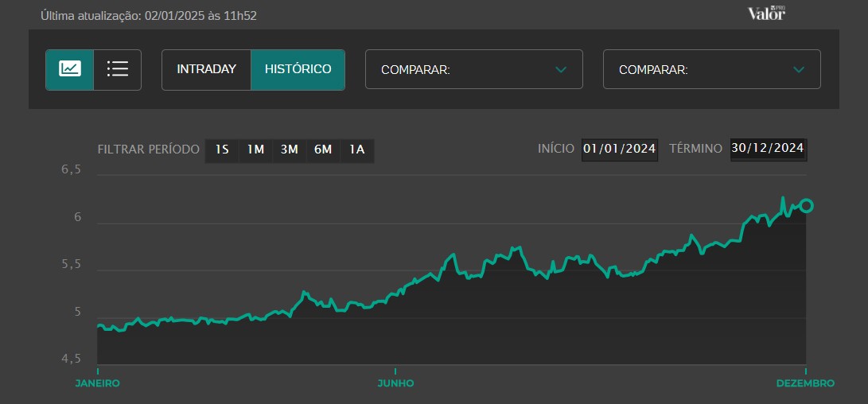Click the Valor PRO logo
The width and height of the screenshot is (868, 404).
(767, 13)
